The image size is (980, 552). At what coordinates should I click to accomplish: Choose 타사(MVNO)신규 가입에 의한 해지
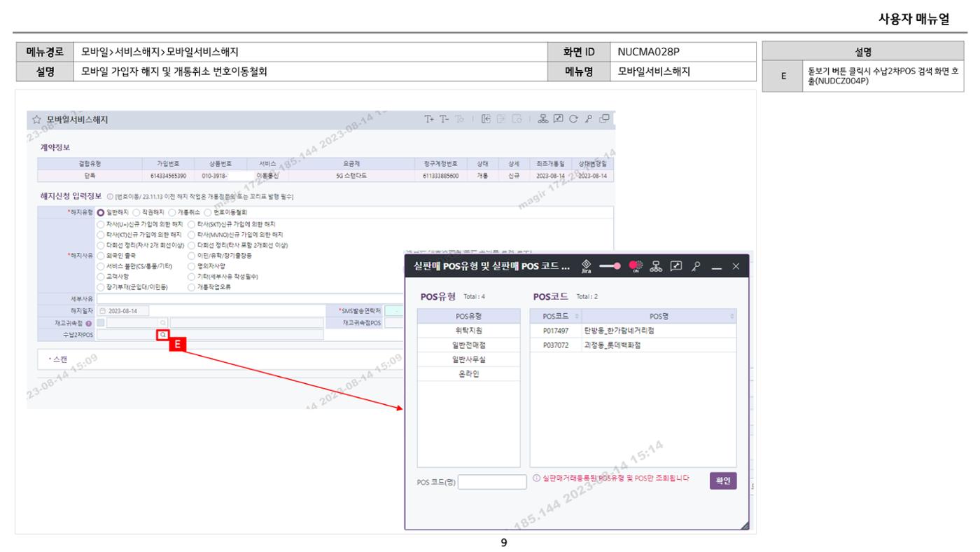click(192, 235)
